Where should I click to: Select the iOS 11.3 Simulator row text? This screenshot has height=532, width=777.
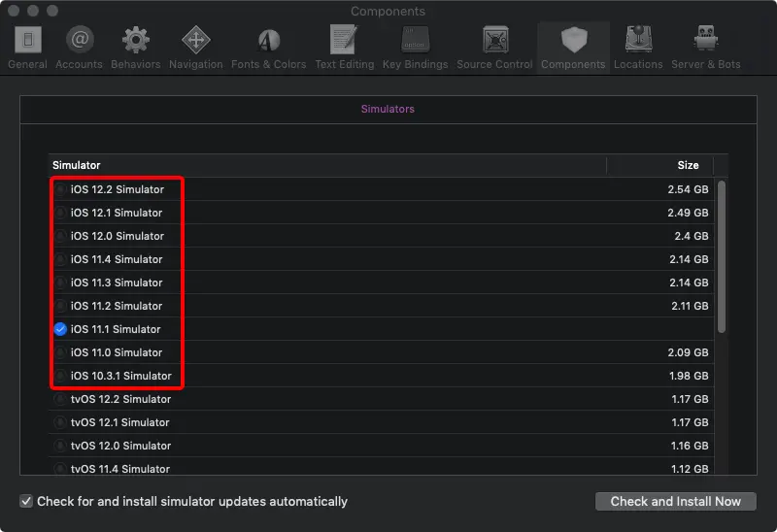pos(117,283)
